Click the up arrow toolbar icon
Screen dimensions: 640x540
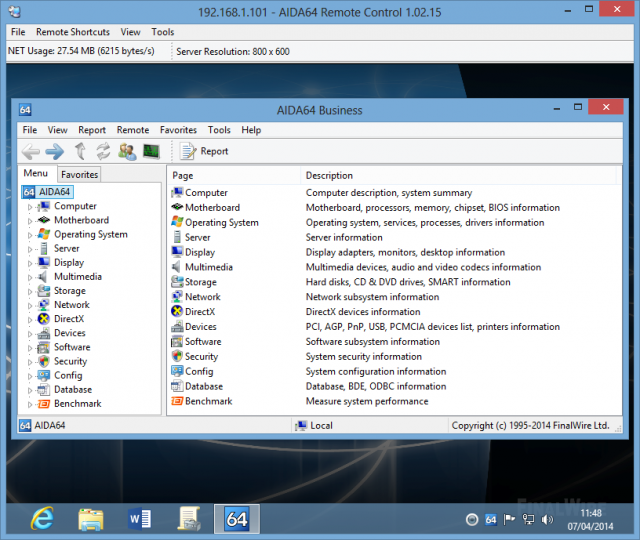[x=79, y=151]
